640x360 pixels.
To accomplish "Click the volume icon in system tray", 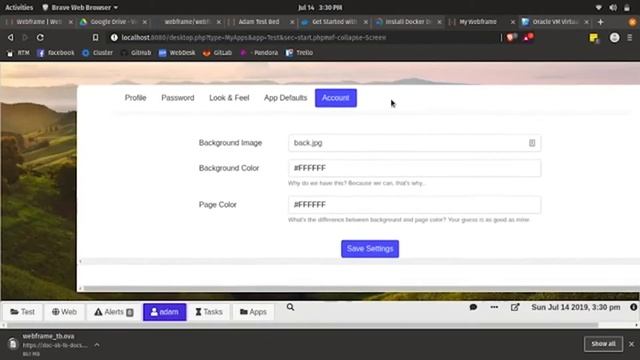I will [x=613, y=7].
